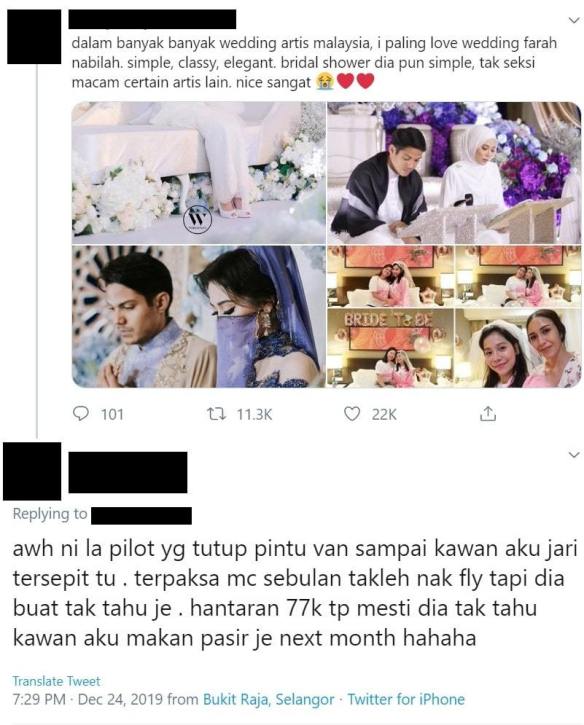Screen dimensions: 584x725
Task: Retweet using the retweet arrows icon
Action: click(216, 413)
